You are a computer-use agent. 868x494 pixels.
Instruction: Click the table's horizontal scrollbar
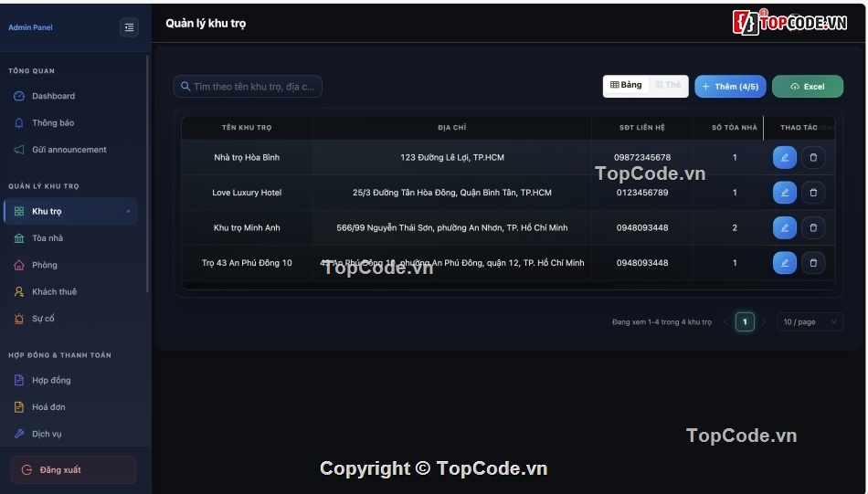pos(396,286)
